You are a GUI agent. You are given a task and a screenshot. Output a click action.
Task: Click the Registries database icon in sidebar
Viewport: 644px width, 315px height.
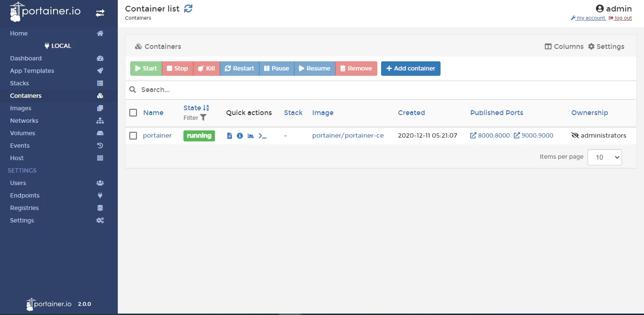coord(100,208)
